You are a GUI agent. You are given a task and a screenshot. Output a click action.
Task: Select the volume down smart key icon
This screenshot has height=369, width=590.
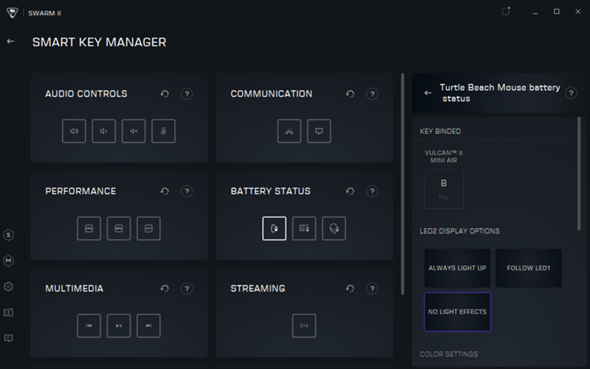coord(103,131)
